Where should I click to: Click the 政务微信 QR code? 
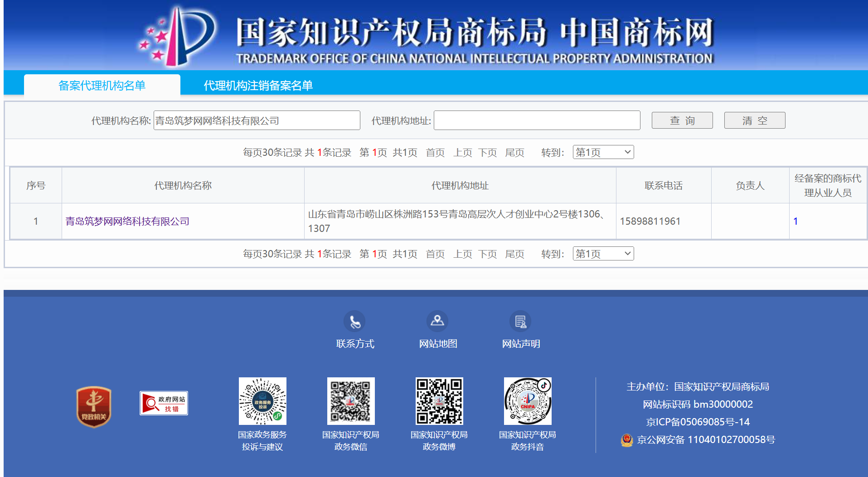tap(351, 401)
